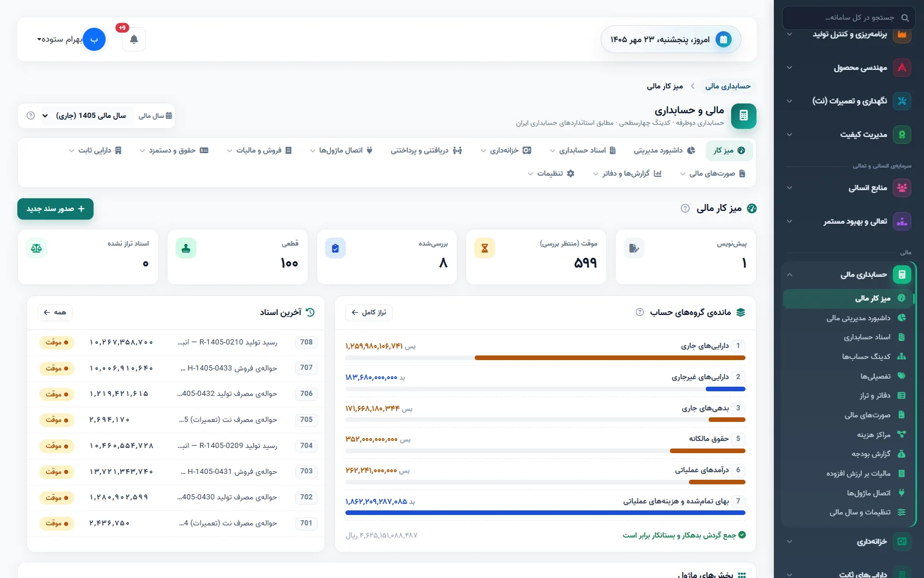Open the notifications bell icon

pyautogui.click(x=134, y=39)
